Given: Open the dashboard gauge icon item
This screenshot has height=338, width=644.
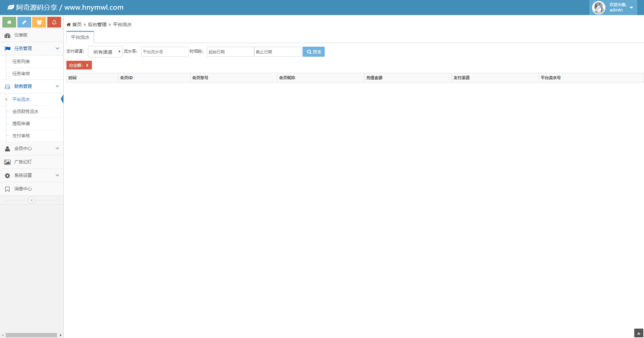Looking at the screenshot, I should pyautogui.click(x=7, y=35).
